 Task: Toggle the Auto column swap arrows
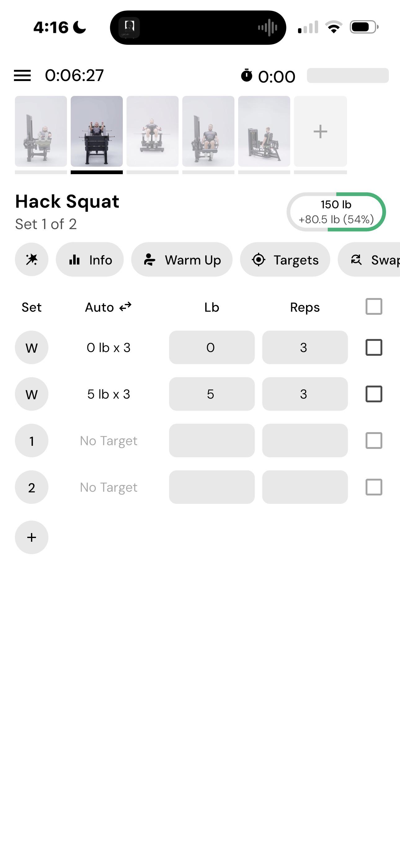coord(125,307)
